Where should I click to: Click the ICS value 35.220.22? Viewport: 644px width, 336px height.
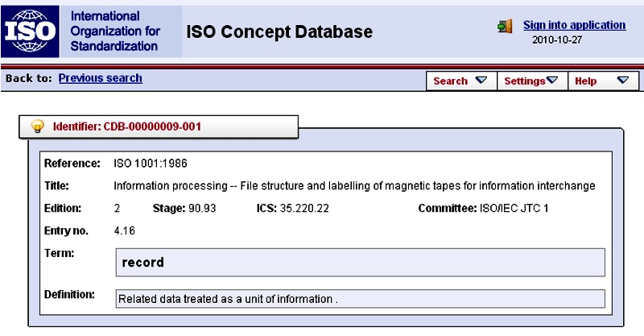pyautogui.click(x=304, y=209)
